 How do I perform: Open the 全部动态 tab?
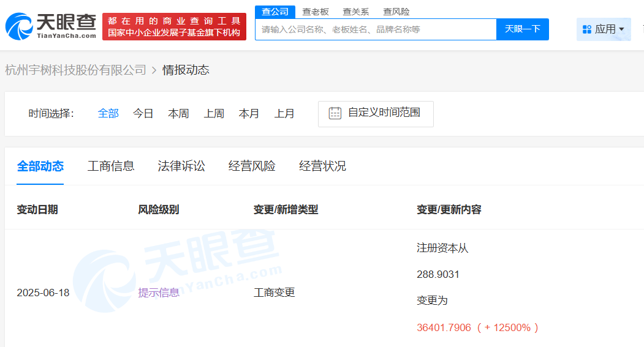coord(40,166)
